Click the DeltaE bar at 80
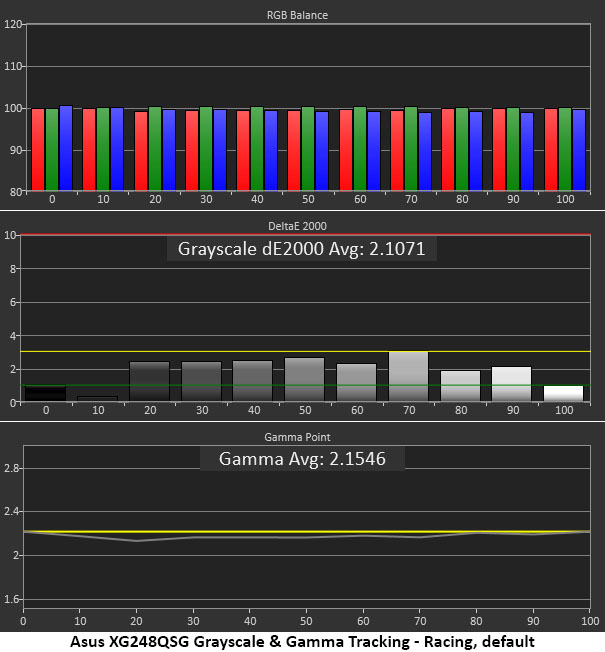Image resolution: width=605 pixels, height=652 pixels. 460,386
